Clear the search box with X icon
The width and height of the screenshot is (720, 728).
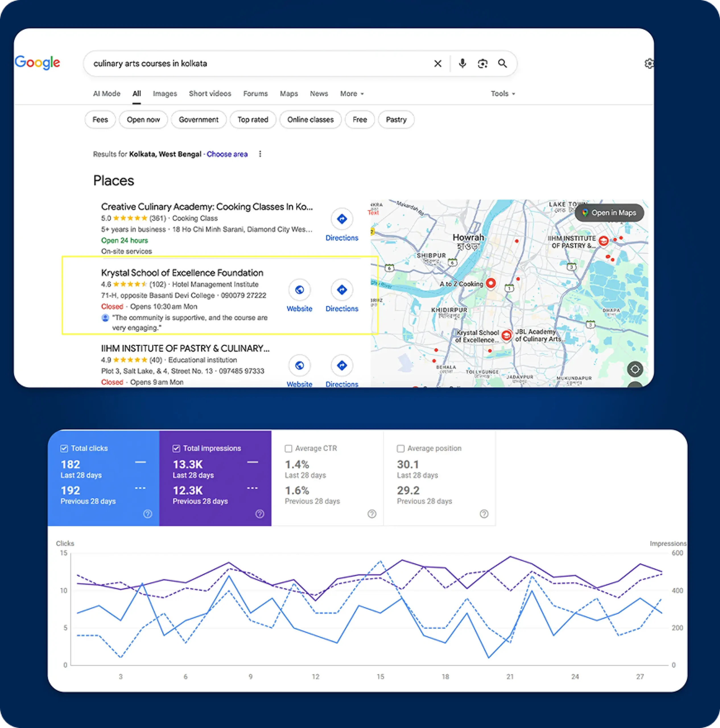click(x=438, y=64)
